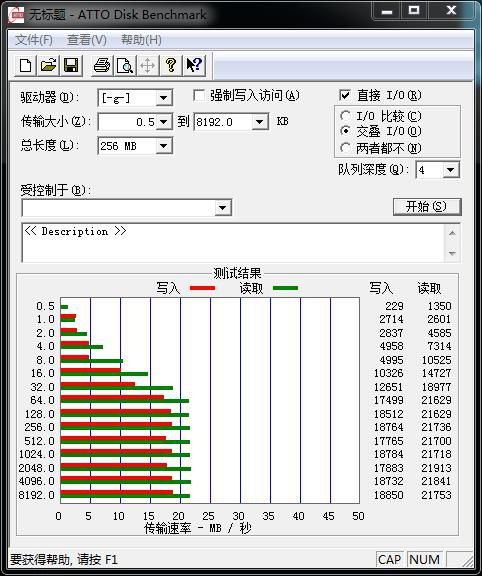Click the read value 7314 for 4.0
This screenshot has width=482, height=576.
(439, 346)
